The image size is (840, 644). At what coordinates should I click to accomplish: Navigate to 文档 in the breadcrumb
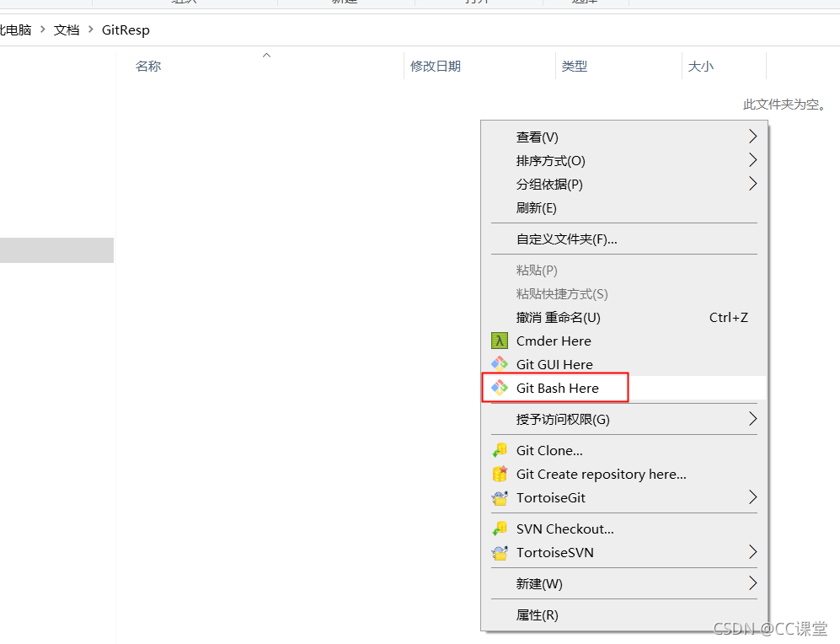(x=67, y=30)
